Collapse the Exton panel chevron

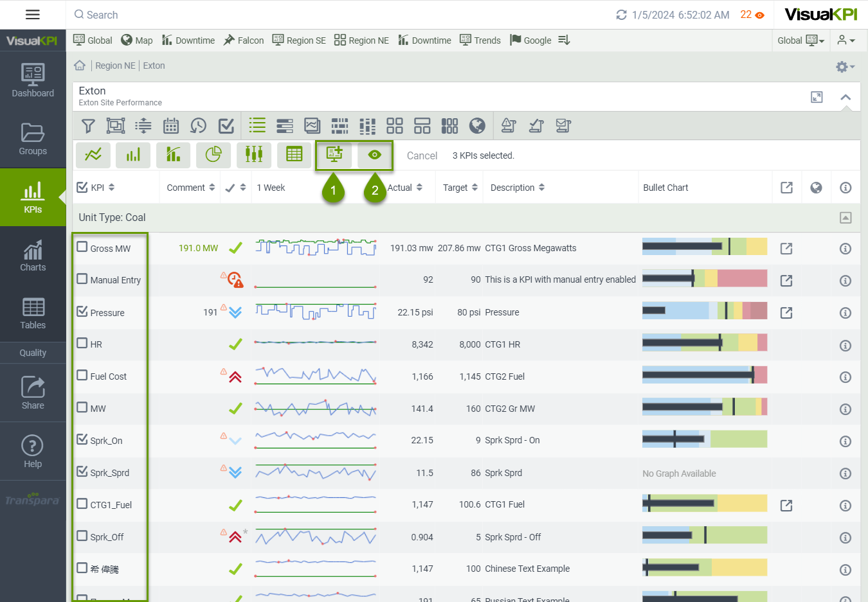point(845,98)
